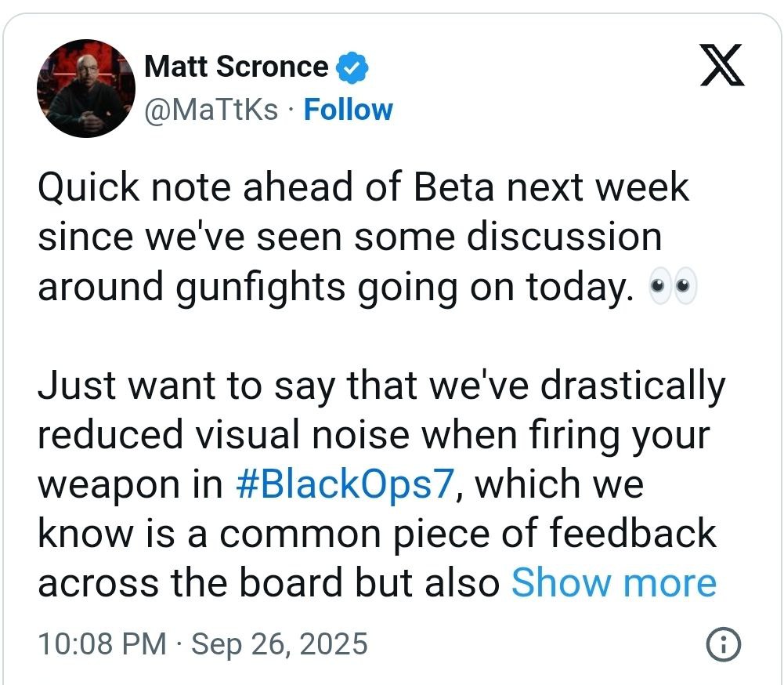
Task: Expand tweet with Show more
Action: coord(613,582)
